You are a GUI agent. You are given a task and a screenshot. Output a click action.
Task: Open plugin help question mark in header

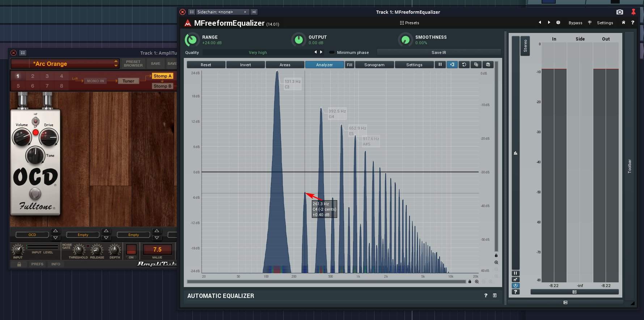[632, 22]
